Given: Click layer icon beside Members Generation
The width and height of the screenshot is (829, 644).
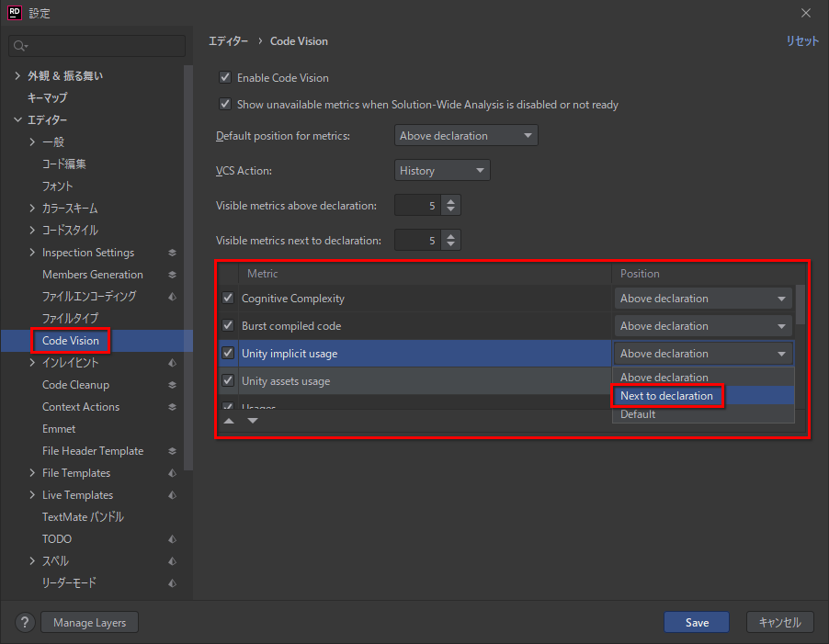Looking at the screenshot, I should (x=172, y=275).
